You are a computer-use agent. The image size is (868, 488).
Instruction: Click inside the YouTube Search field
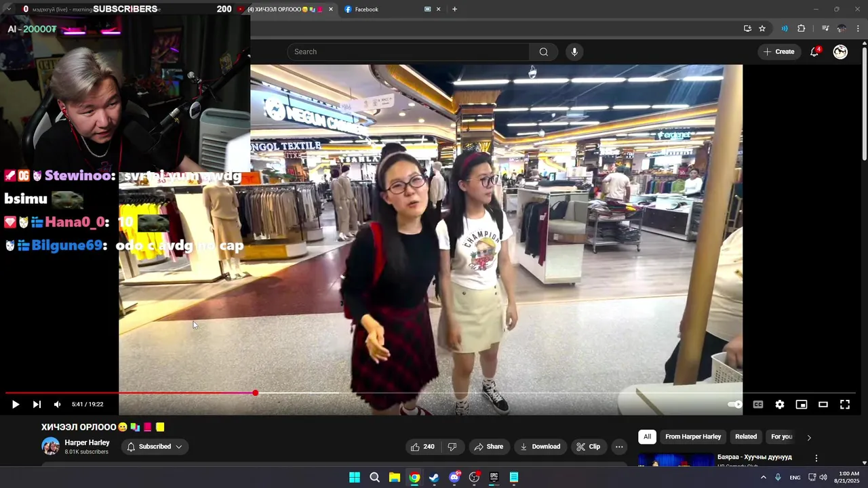pyautogui.click(x=408, y=52)
